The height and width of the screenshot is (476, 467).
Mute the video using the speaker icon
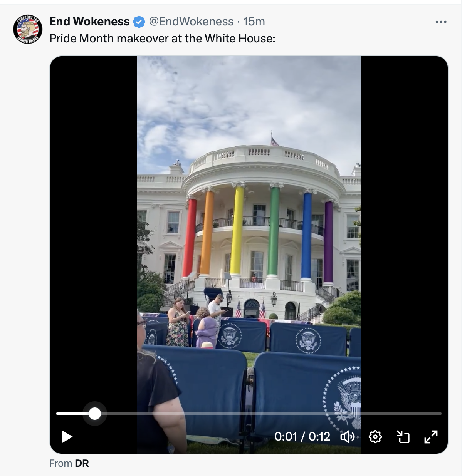[x=348, y=437]
